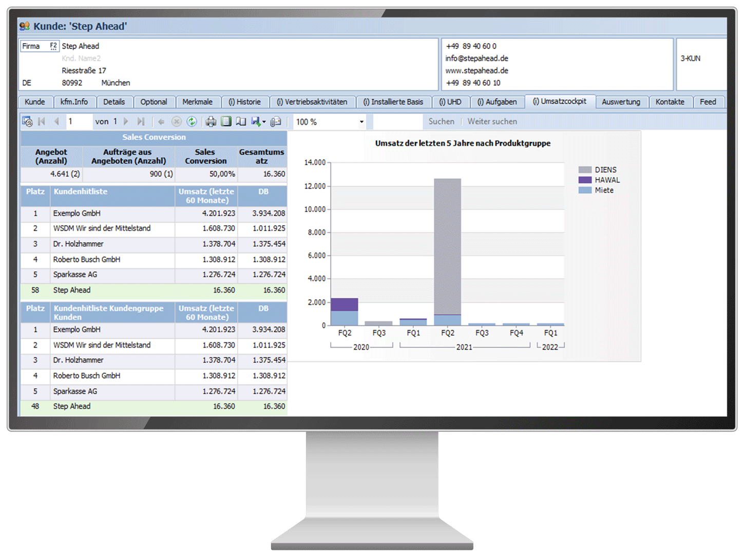The height and width of the screenshot is (560, 744).
Task: Click the stop rendering icon
Action: (176, 122)
